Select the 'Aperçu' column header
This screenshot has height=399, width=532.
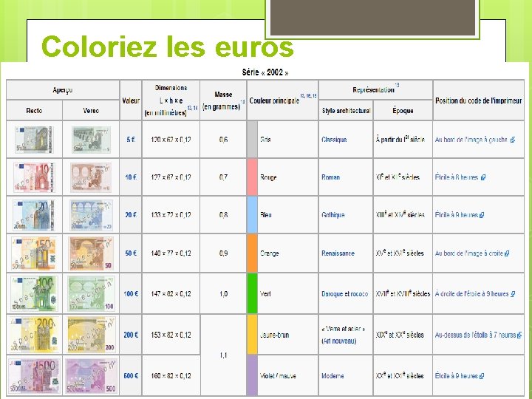pyautogui.click(x=63, y=90)
